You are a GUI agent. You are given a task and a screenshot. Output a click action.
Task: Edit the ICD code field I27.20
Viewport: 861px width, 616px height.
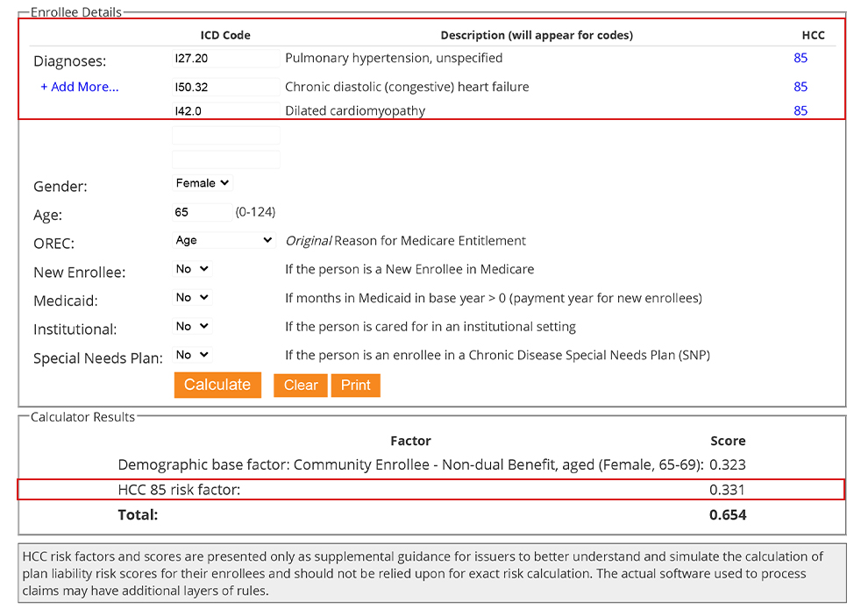[x=225, y=58]
